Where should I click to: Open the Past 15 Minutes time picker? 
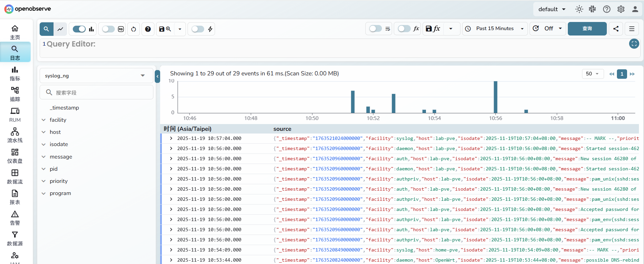pos(495,29)
